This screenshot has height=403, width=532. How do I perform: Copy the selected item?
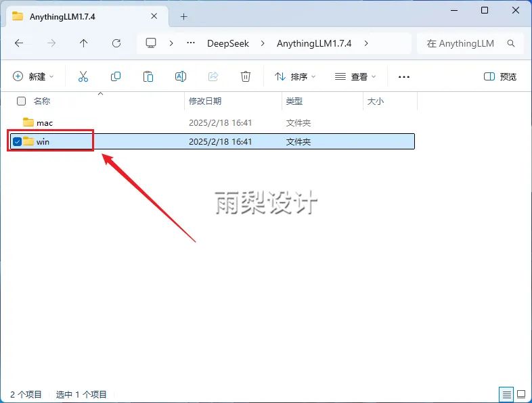tap(116, 76)
